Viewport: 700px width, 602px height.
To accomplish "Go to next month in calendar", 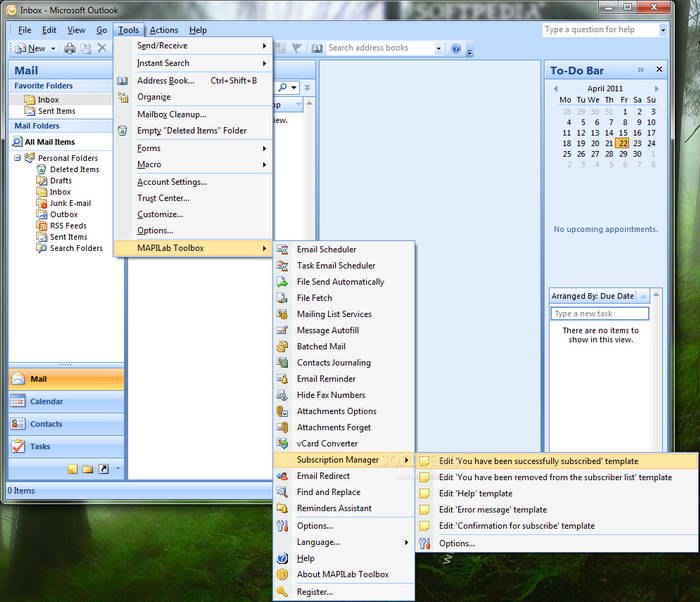I will click(x=657, y=88).
